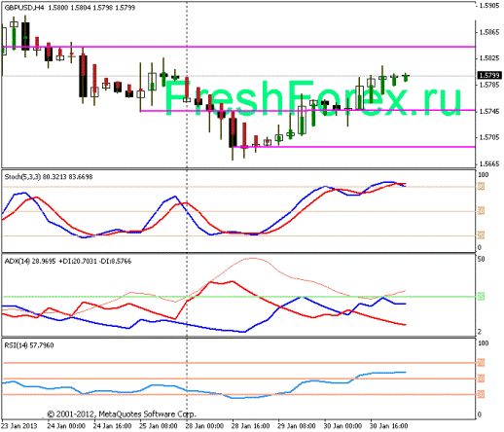The width and height of the screenshot is (504, 432).
Task: Select the middle magenta horizontal line near 1.5745
Action: pos(308,111)
